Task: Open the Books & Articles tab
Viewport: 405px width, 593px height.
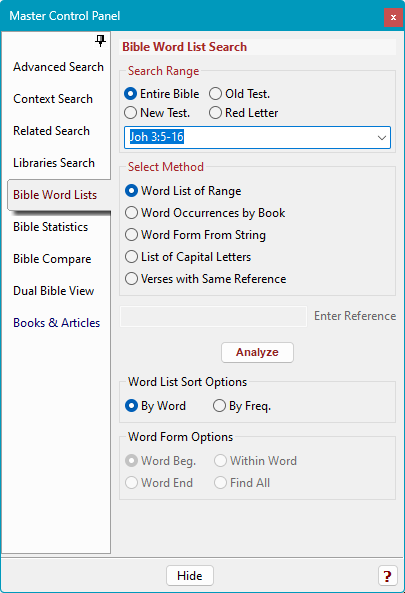Action: pyautogui.click(x=57, y=323)
